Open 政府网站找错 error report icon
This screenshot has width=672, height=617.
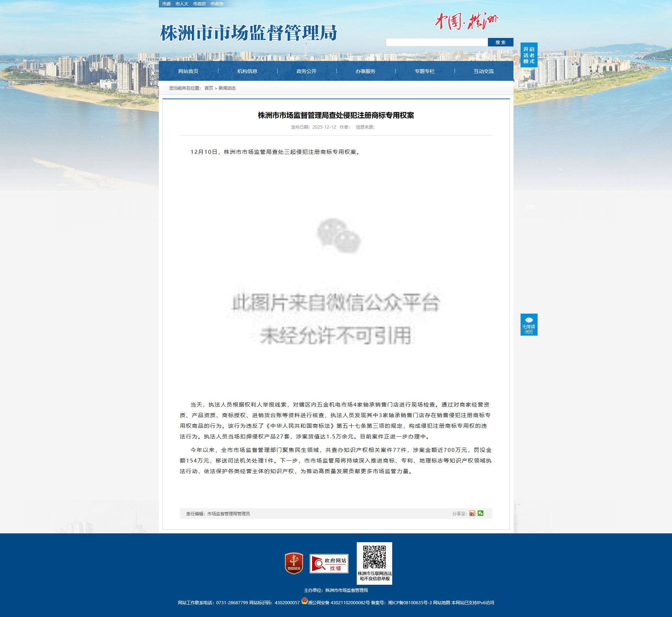click(x=329, y=563)
